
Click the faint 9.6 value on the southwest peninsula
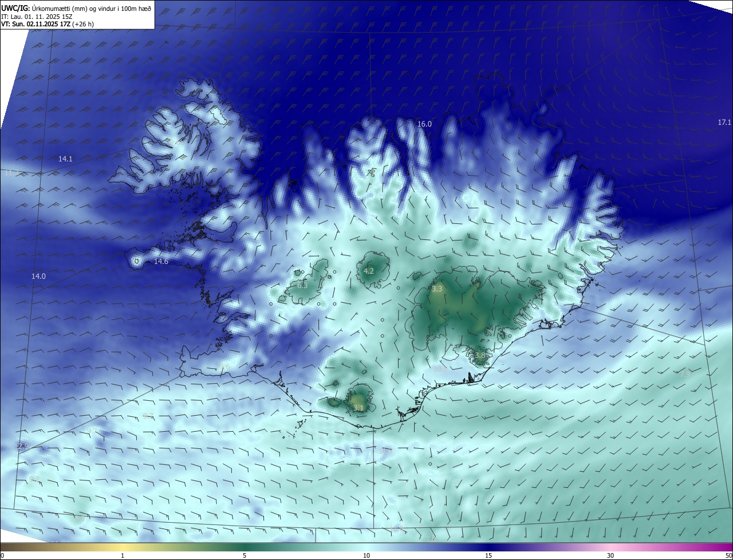pos(224,367)
